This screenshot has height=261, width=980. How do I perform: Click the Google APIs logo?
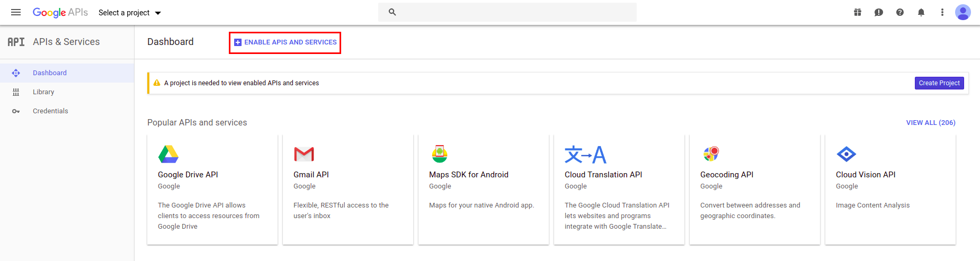click(x=60, y=12)
